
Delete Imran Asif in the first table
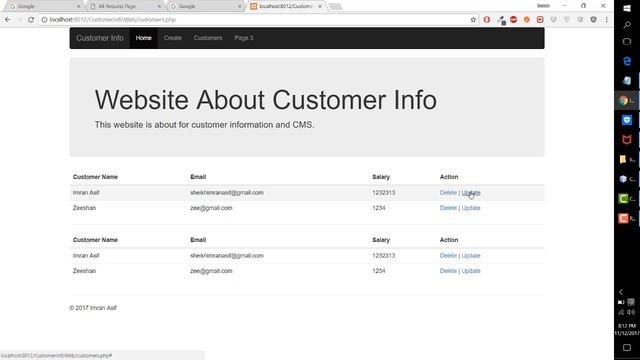pos(448,193)
